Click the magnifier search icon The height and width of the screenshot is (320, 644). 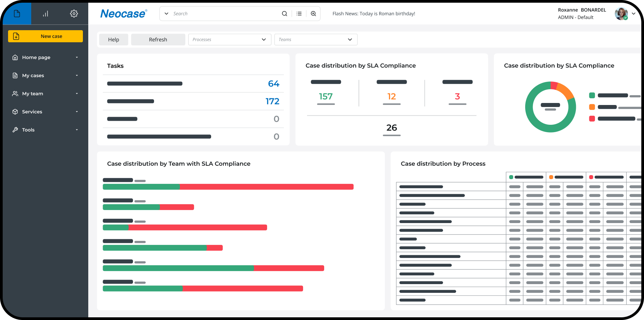284,14
